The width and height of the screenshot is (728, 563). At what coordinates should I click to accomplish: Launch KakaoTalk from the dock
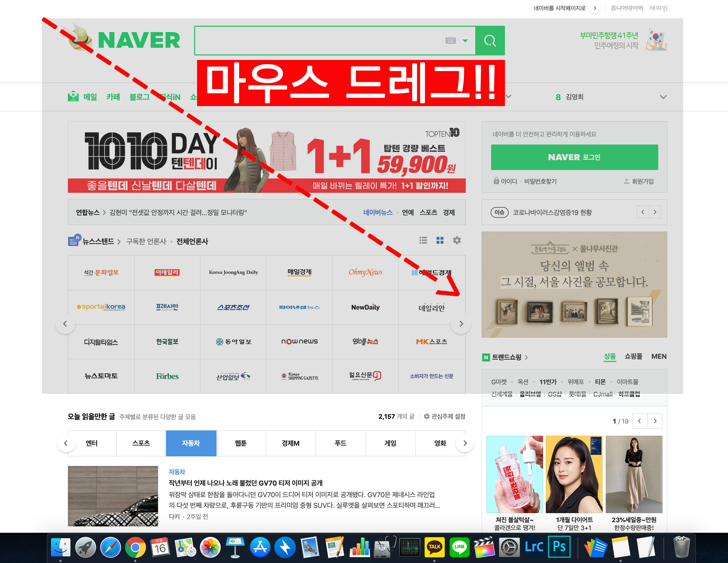tap(434, 547)
